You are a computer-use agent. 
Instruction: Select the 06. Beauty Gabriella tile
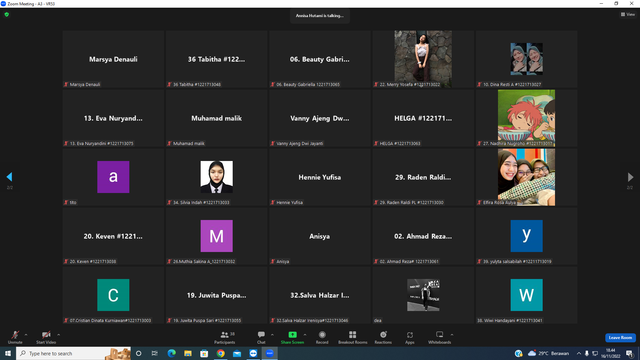(320, 59)
